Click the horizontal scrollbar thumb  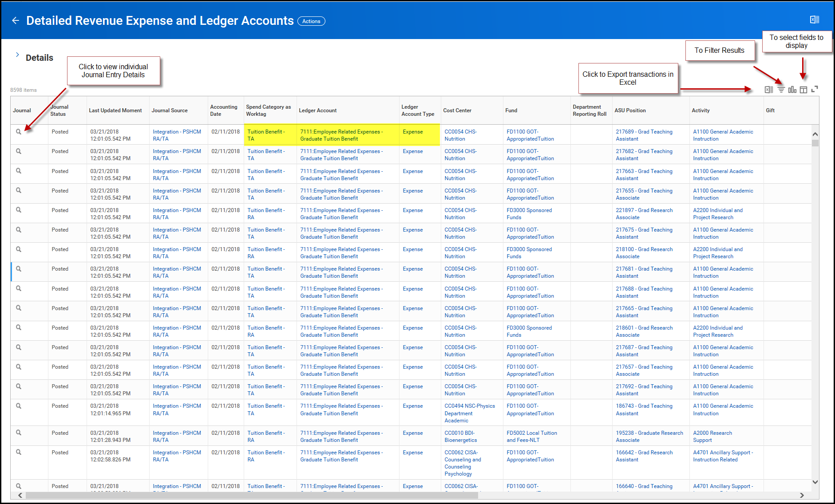pos(252,495)
